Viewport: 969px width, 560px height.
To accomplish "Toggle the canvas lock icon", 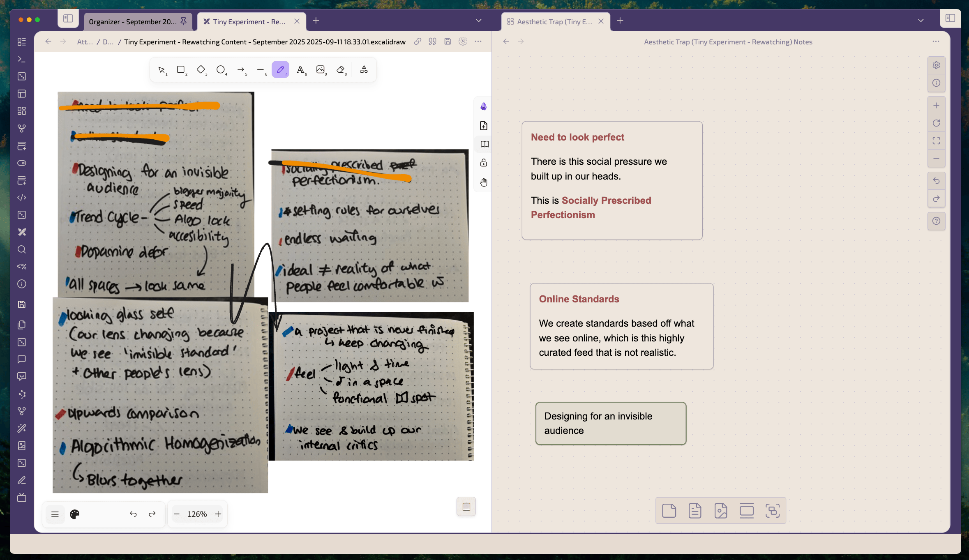I will pos(484,163).
